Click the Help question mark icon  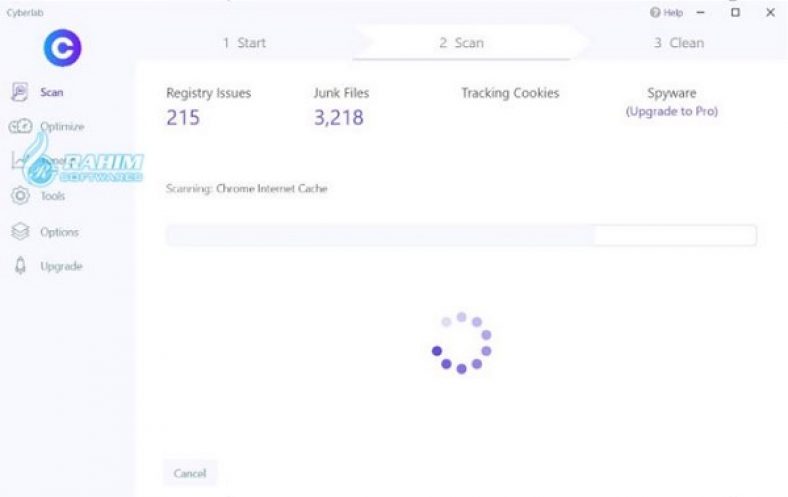[656, 12]
